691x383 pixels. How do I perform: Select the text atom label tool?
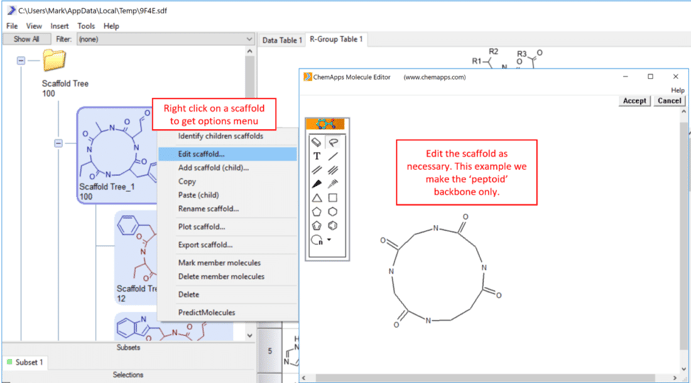tap(316, 156)
